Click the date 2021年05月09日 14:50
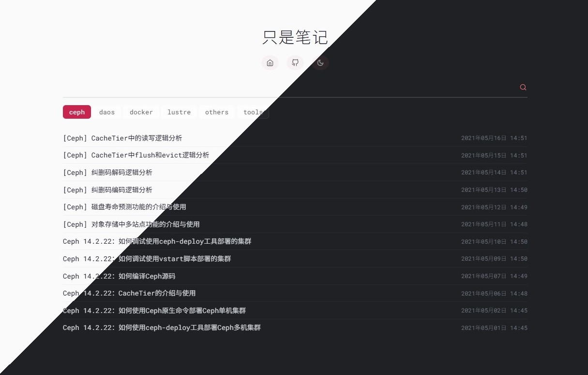Viewport: 588px width, 375px height. (x=494, y=259)
